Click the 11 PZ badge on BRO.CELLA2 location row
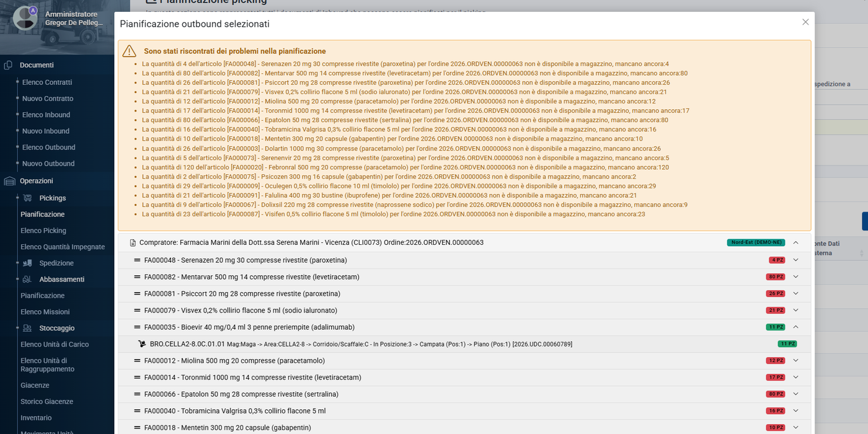The image size is (868, 434). point(787,343)
